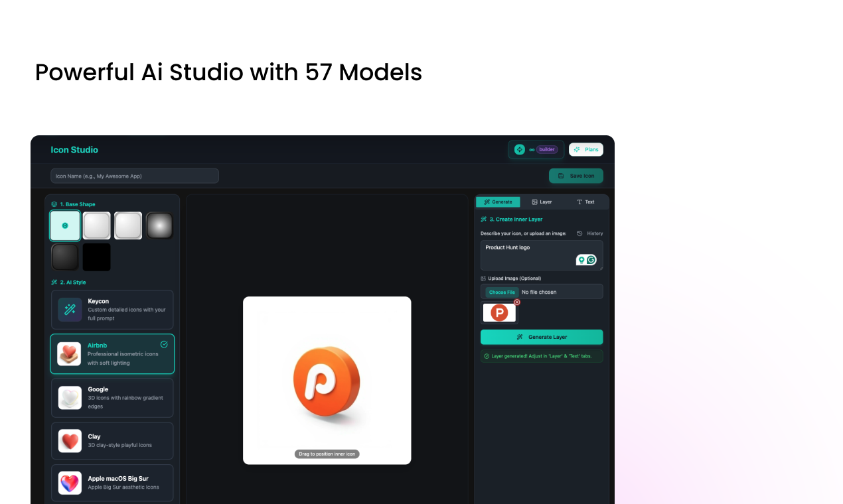Screen dimensions: 843x504
Task: Click the orange P inner icon on canvas
Action: 327,380
